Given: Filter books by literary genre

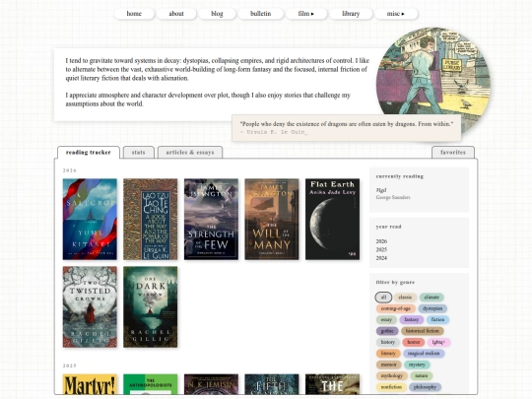Looking at the screenshot, I should 388,354.
